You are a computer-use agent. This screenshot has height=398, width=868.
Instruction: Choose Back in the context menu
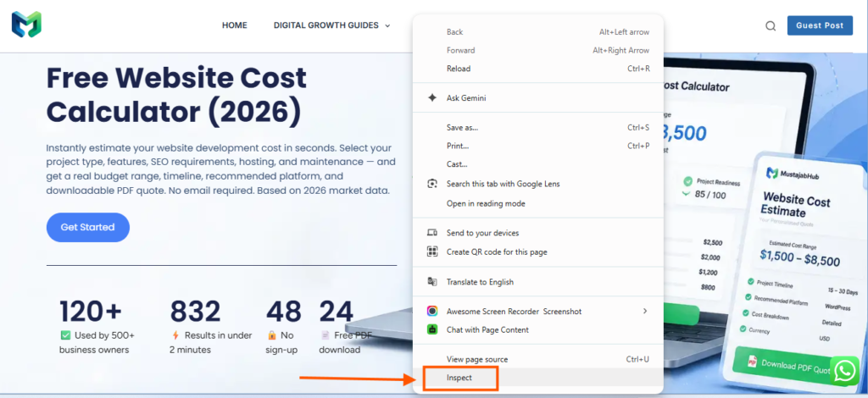click(538, 32)
